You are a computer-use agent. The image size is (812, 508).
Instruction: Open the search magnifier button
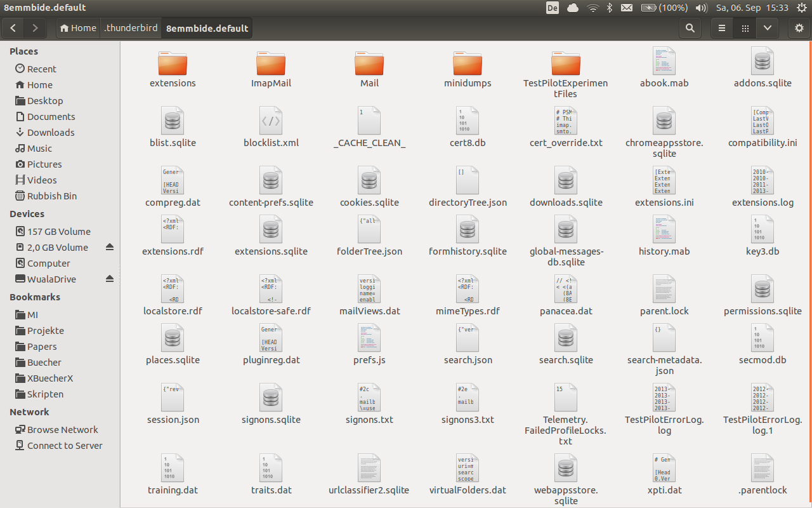[x=690, y=28]
